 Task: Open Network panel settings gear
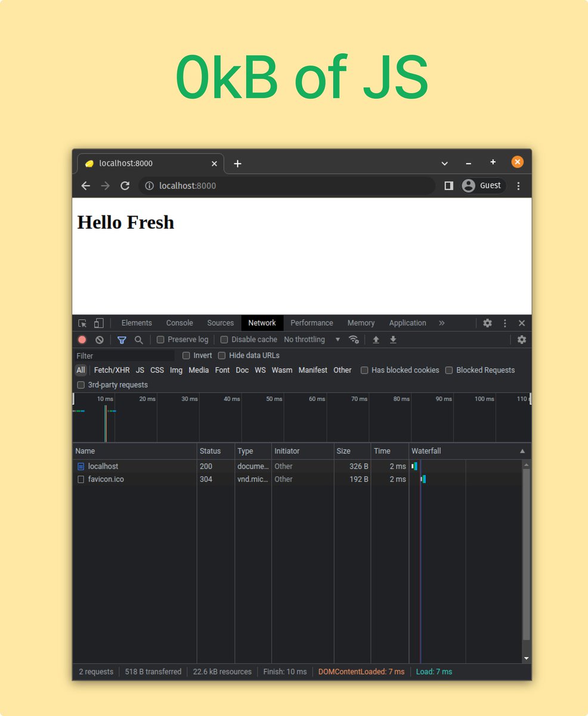tap(522, 340)
